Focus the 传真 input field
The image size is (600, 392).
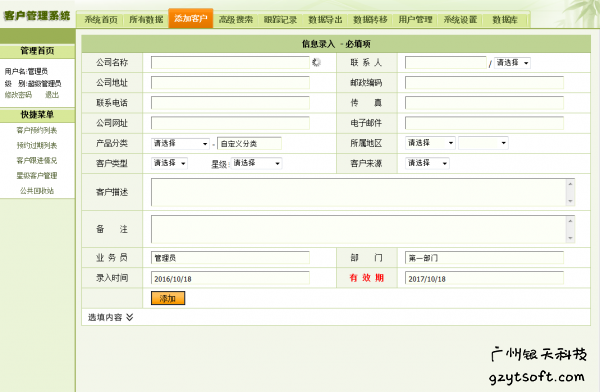(x=484, y=103)
